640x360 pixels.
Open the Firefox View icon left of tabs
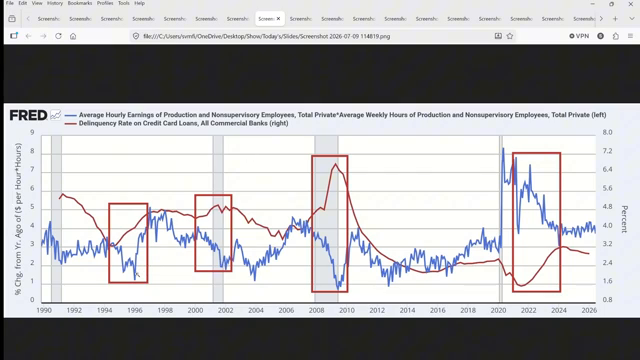click(12, 19)
